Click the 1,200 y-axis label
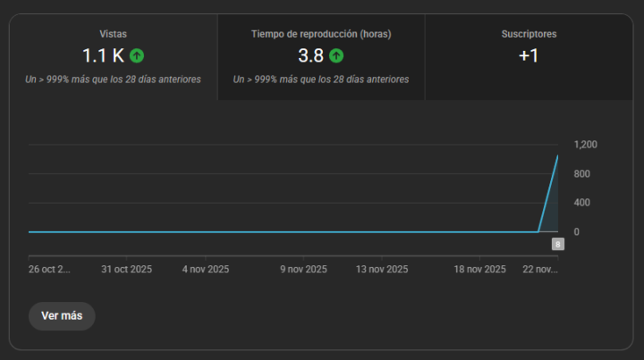Image resolution: width=644 pixels, height=360 pixels. (x=586, y=145)
